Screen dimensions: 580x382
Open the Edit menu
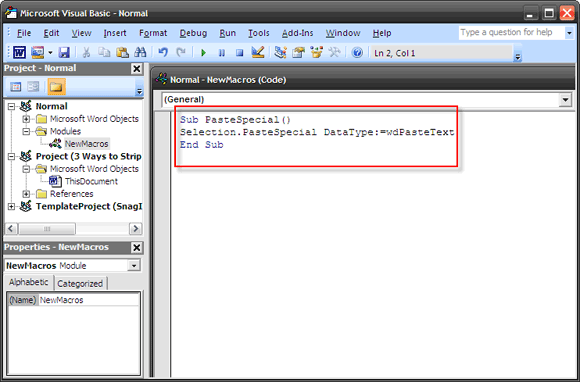click(51, 33)
